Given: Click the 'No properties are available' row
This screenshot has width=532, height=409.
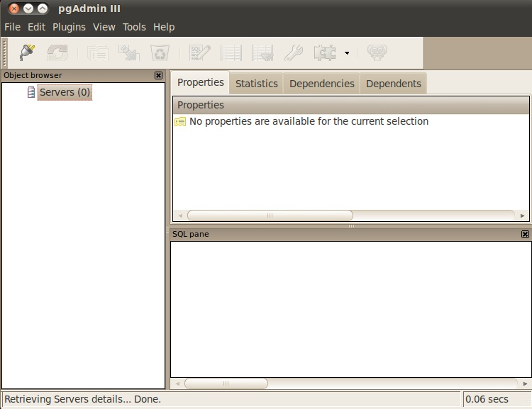Looking at the screenshot, I should [x=351, y=121].
